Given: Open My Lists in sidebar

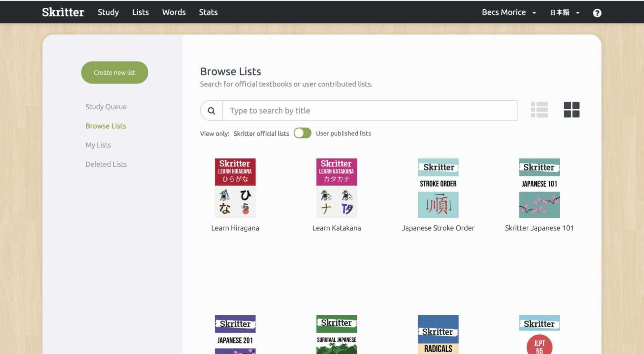Looking at the screenshot, I should (98, 145).
